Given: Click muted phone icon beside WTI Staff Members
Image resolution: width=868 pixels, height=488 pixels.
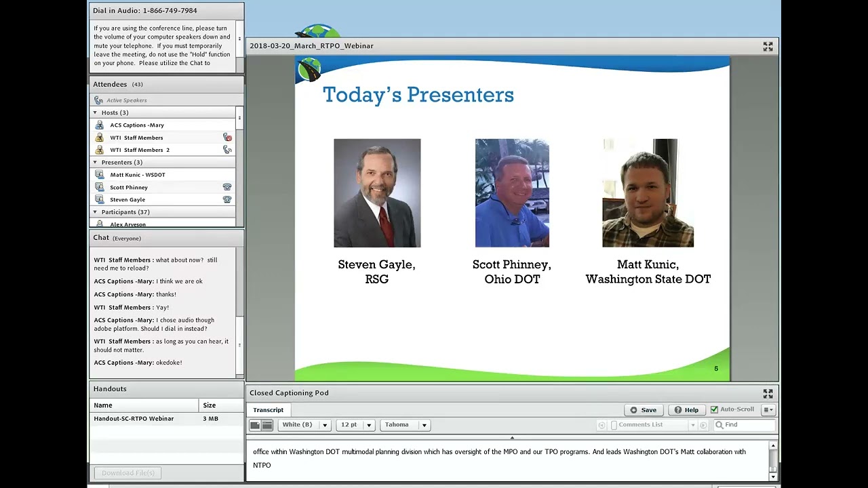Looking at the screenshot, I should (x=227, y=138).
